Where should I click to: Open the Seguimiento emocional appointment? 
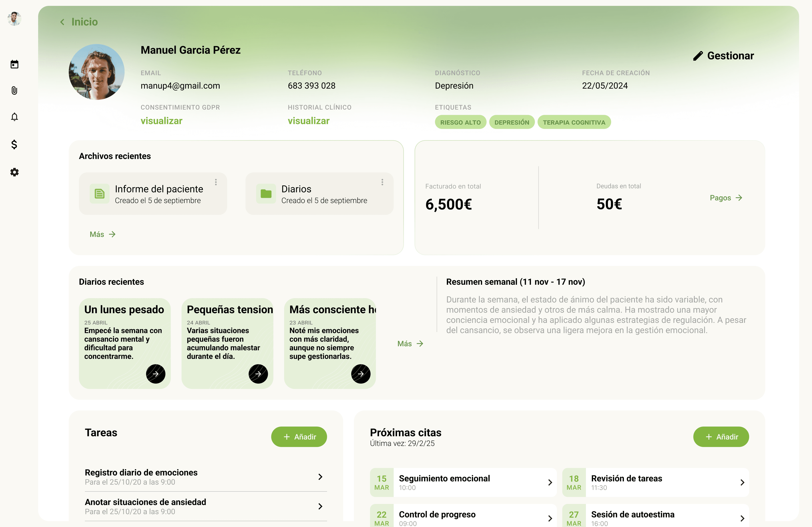click(463, 482)
